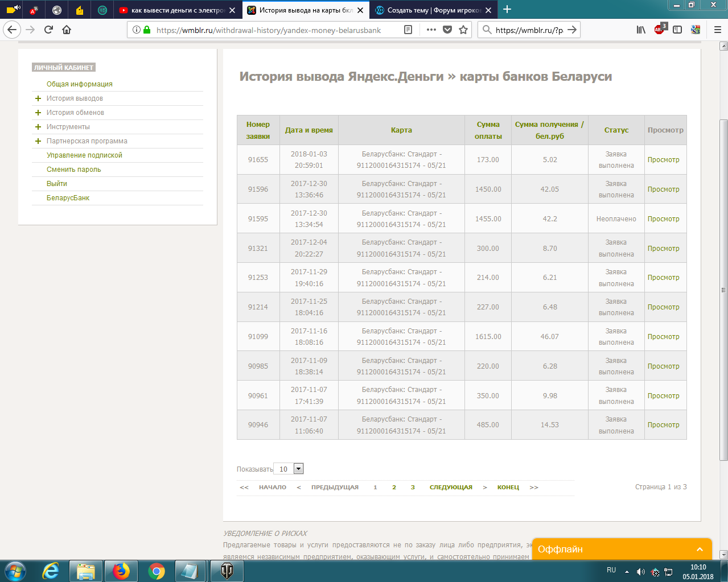The width and height of the screenshot is (728, 582).
Task: Open the Показывать rows count dropdown
Action: [298, 469]
